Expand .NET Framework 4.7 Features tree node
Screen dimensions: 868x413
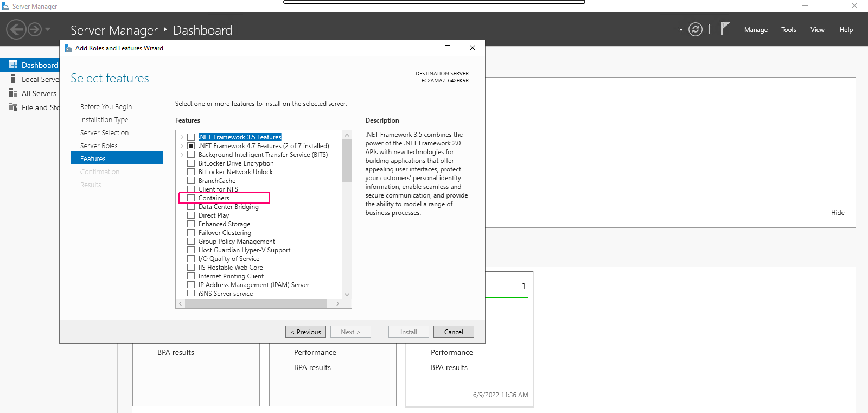pyautogui.click(x=182, y=146)
